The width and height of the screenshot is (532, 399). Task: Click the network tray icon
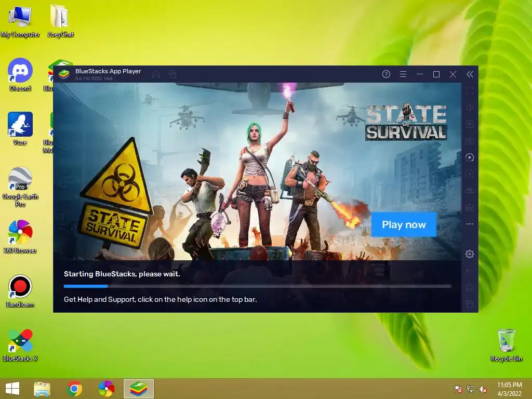pos(471,389)
